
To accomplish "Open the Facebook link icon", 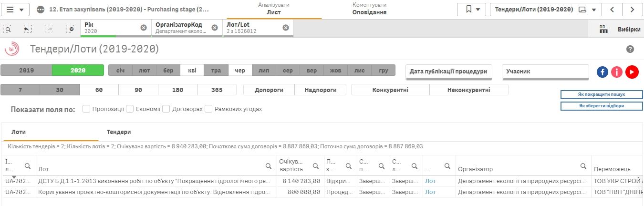I will (x=602, y=72).
